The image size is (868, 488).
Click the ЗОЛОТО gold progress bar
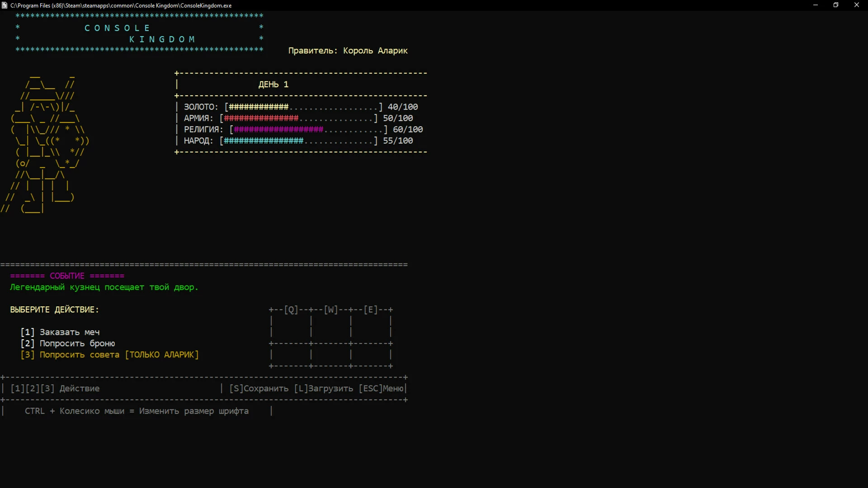click(x=303, y=107)
